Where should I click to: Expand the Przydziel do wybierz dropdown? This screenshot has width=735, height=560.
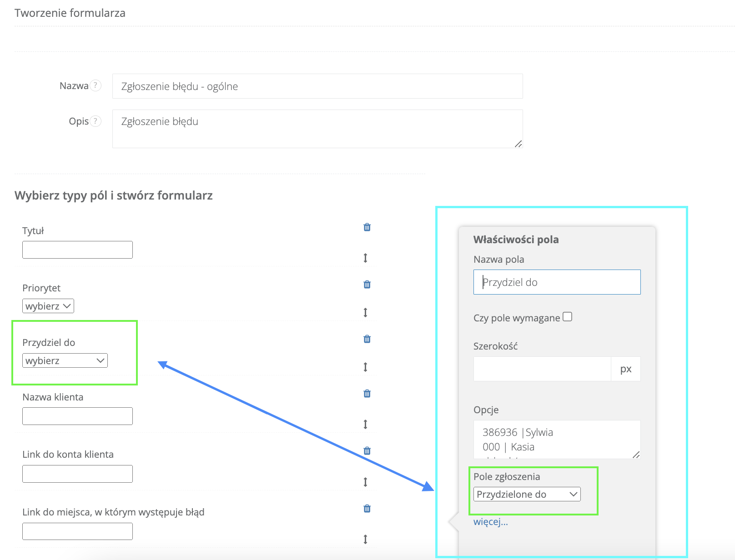pyautogui.click(x=65, y=360)
